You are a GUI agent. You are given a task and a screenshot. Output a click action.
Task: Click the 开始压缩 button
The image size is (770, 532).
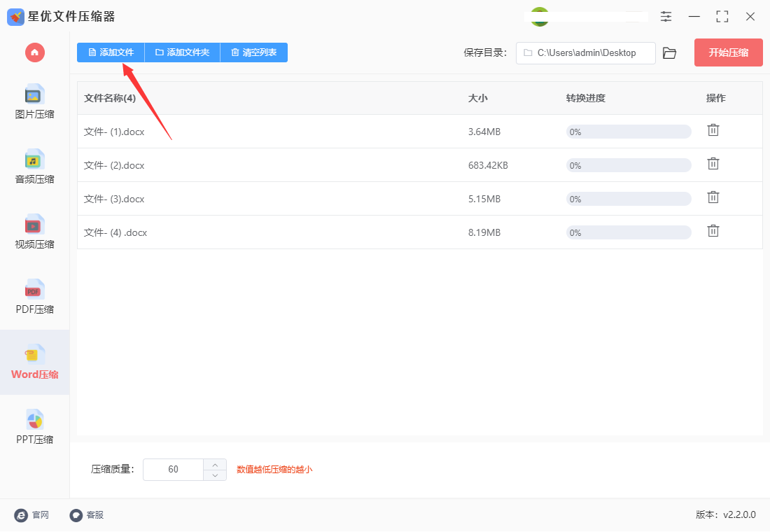click(x=728, y=52)
